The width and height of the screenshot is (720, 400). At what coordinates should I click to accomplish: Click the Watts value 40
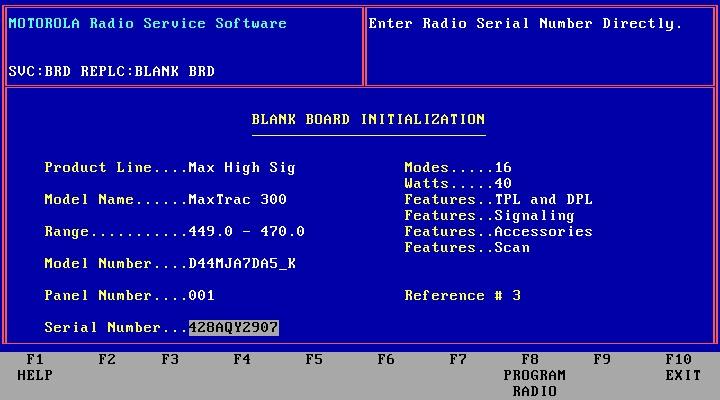click(503, 184)
